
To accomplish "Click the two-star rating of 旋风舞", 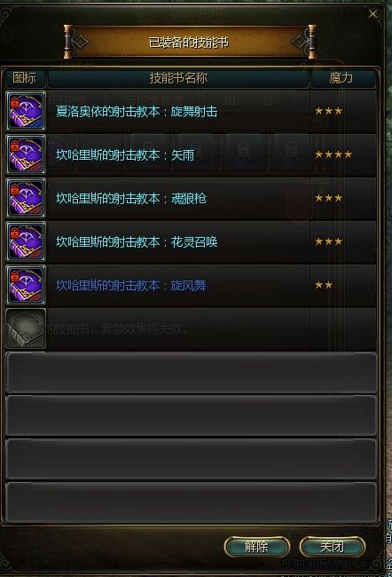I will tap(324, 285).
